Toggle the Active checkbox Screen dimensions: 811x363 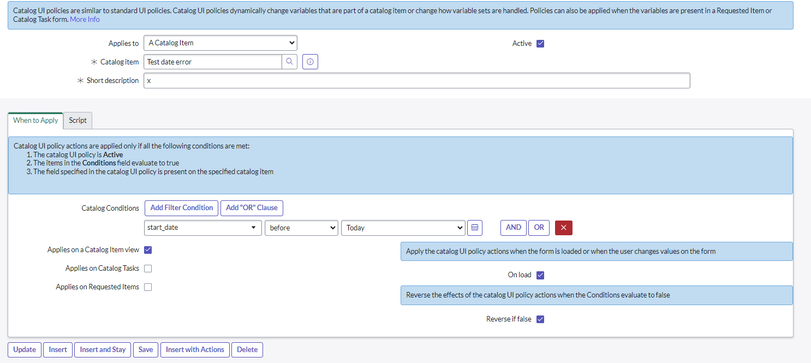tap(540, 43)
